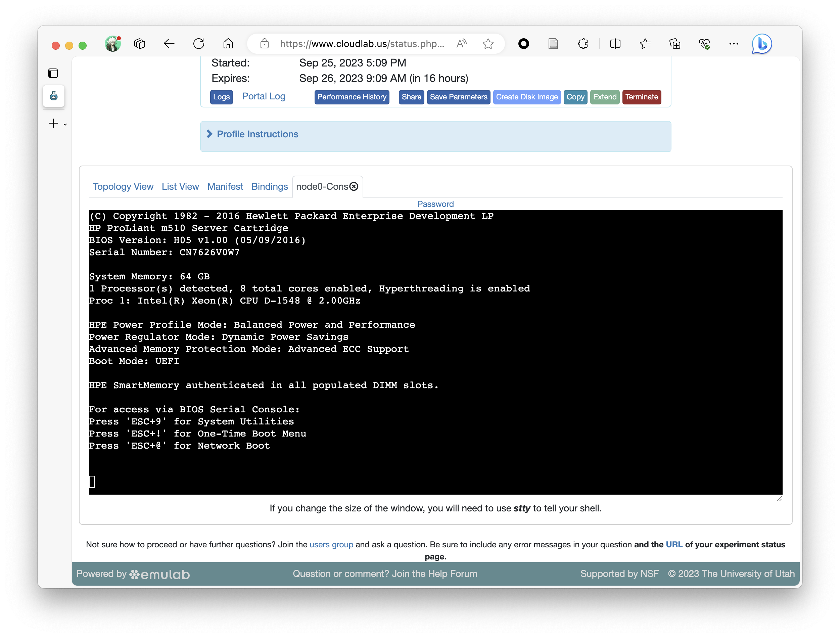Click the 'System Memory: 64 GB' console line
The width and height of the screenshot is (840, 638).
tap(149, 276)
